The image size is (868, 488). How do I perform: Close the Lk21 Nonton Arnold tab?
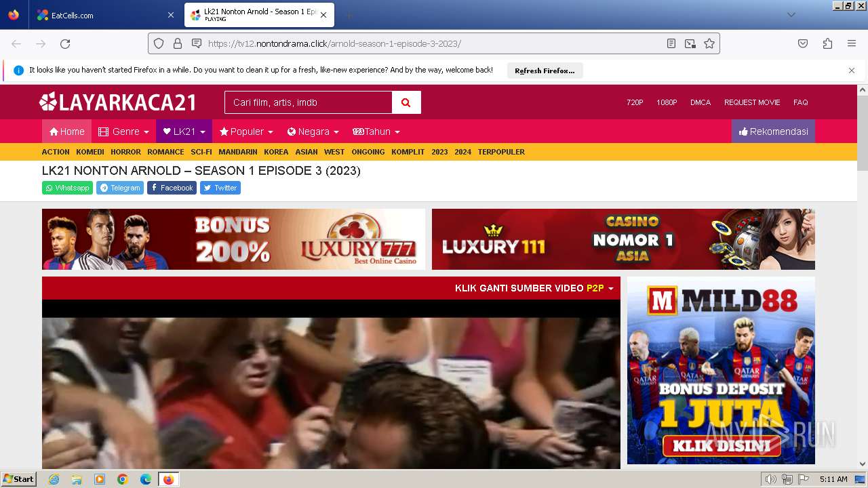[323, 15]
